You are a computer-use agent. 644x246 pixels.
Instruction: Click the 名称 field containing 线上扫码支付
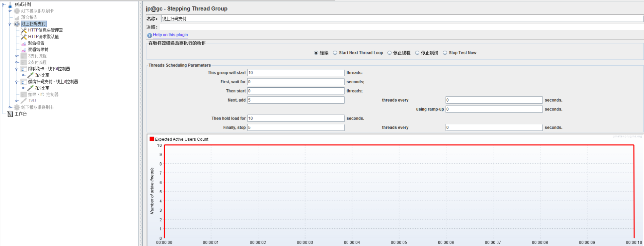point(402,19)
